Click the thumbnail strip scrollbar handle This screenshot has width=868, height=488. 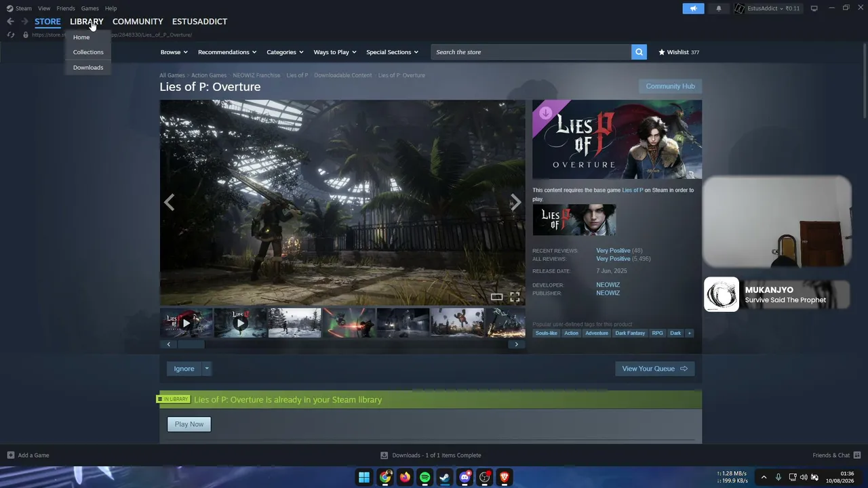[x=191, y=344]
